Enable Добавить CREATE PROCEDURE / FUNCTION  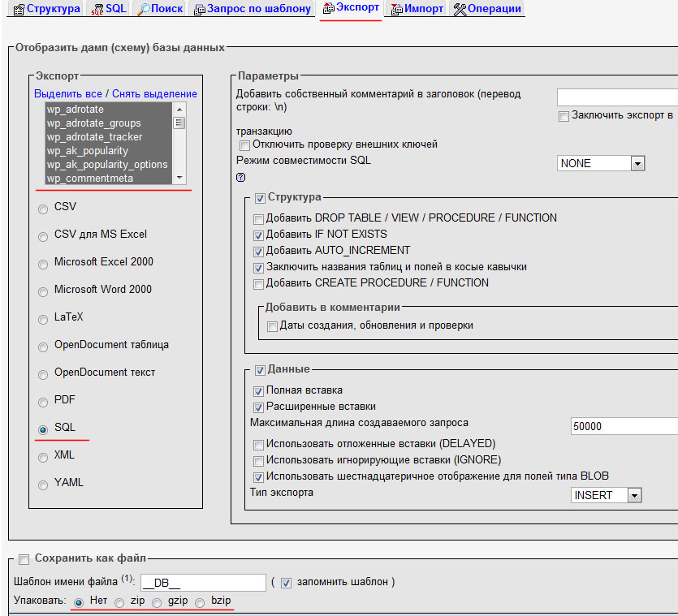click(x=258, y=284)
